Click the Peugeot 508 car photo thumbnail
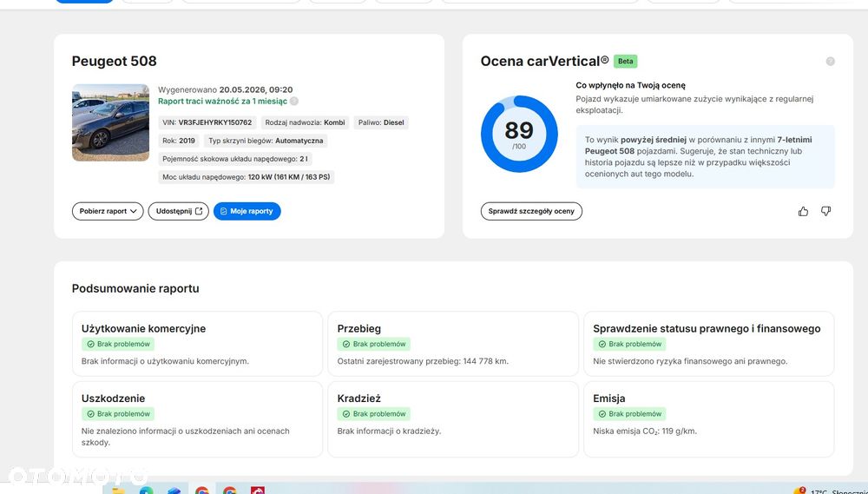 click(111, 122)
